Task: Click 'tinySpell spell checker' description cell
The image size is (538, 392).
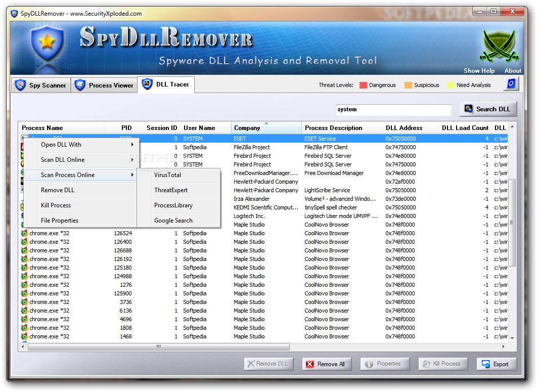Action: tap(330, 207)
